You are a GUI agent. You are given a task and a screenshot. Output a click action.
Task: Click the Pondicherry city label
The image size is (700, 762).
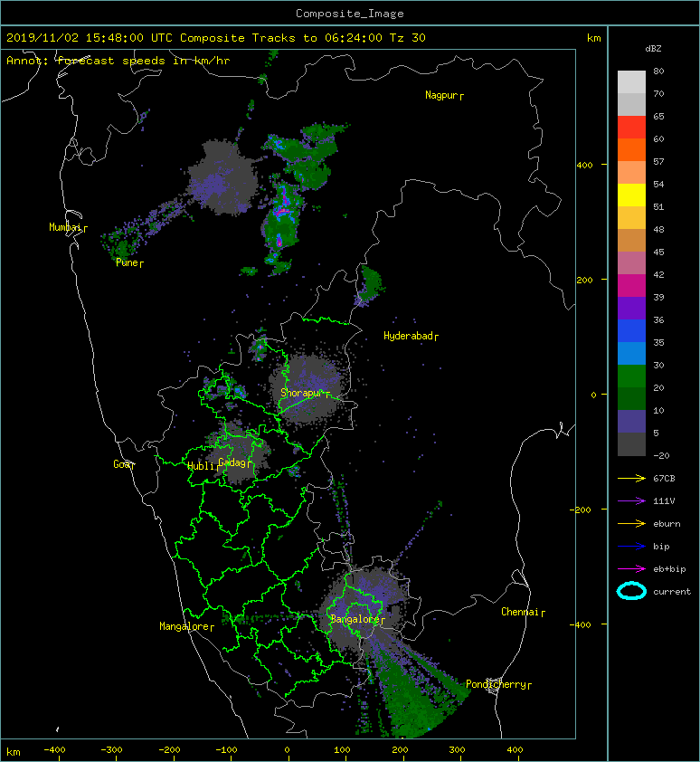click(496, 684)
